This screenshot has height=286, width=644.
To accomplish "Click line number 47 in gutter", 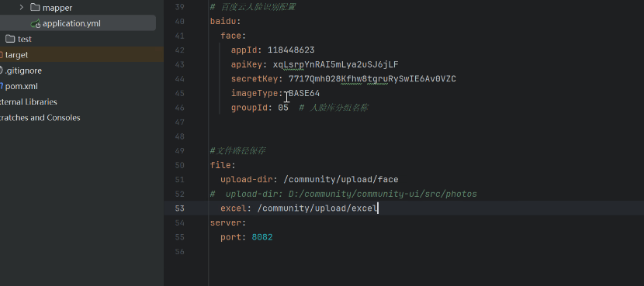I will pos(179,122).
